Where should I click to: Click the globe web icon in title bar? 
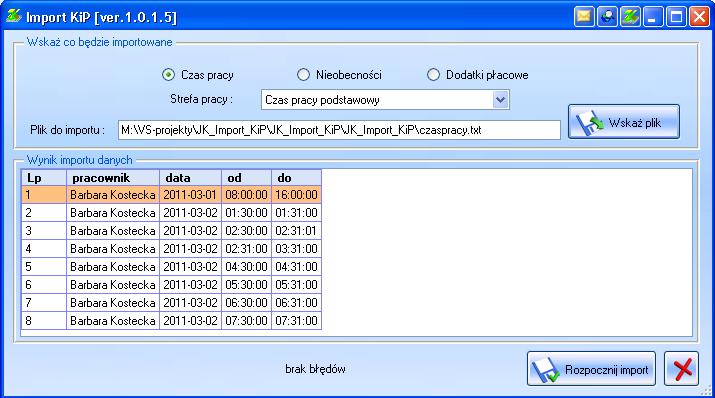607,17
